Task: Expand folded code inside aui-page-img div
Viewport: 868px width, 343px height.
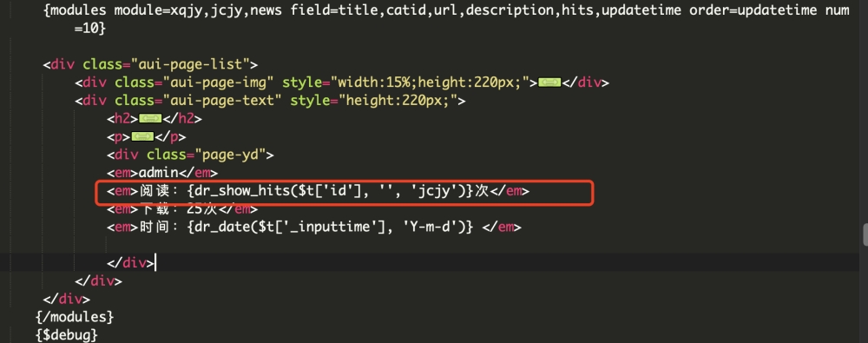Action: click(x=549, y=82)
